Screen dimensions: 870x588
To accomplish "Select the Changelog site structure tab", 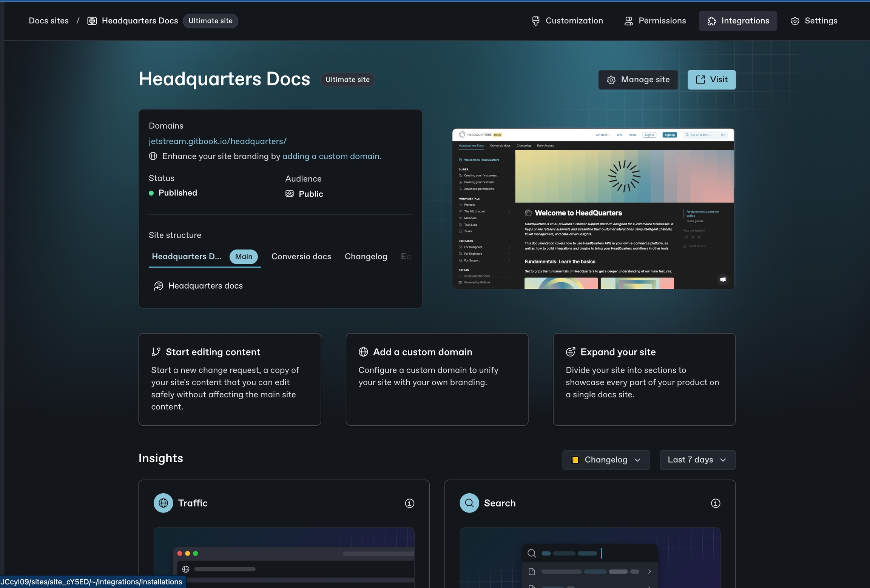I will tap(366, 257).
